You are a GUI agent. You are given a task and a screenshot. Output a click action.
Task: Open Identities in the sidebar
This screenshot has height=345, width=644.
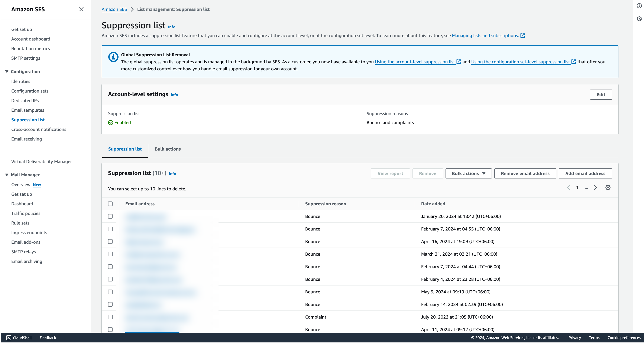[20, 81]
